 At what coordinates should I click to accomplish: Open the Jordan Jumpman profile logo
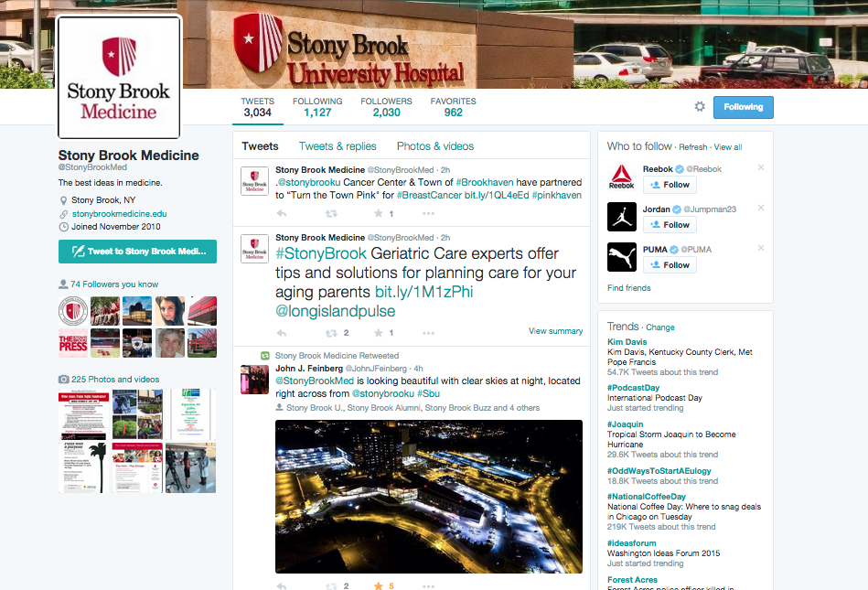click(x=622, y=217)
